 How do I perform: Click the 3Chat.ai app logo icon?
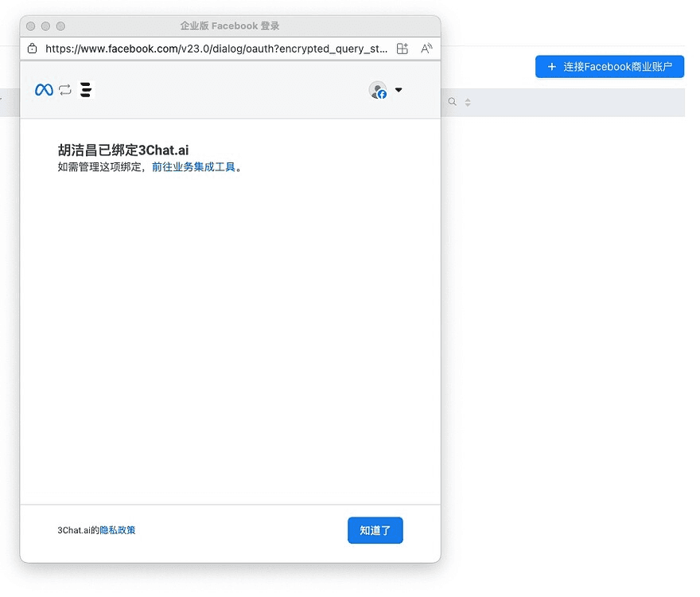click(x=86, y=90)
